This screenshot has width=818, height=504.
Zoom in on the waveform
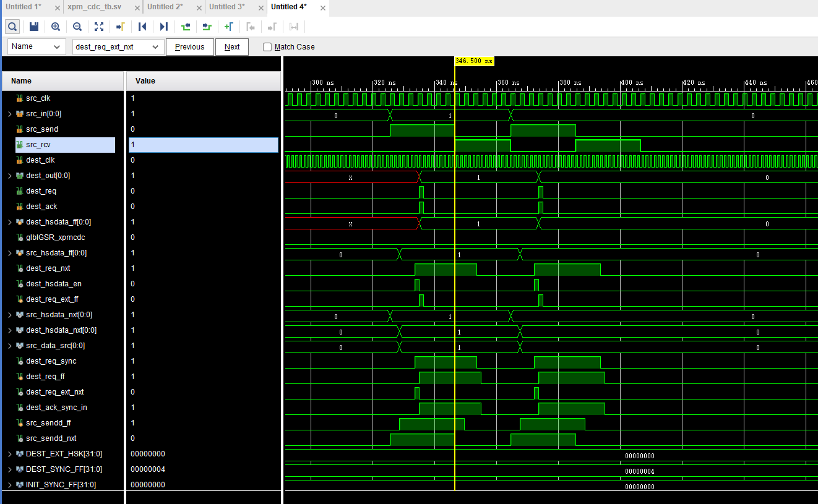click(55, 27)
